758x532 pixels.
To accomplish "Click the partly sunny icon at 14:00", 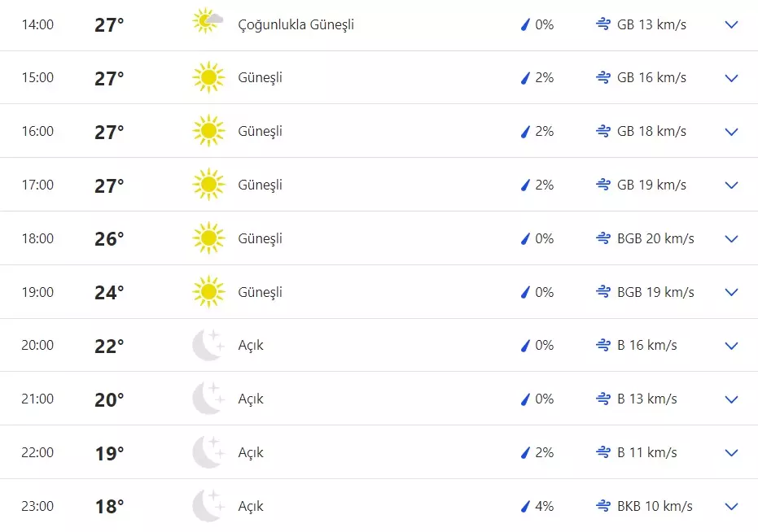I will tap(208, 21).
